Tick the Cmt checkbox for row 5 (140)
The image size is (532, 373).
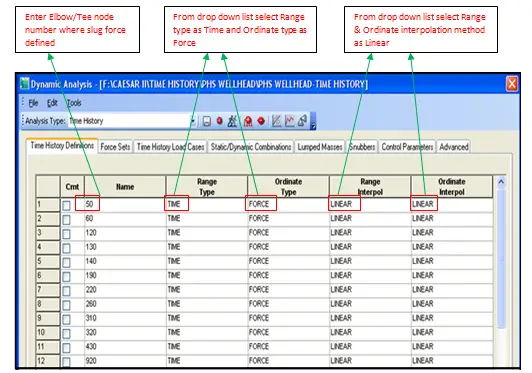66,262
